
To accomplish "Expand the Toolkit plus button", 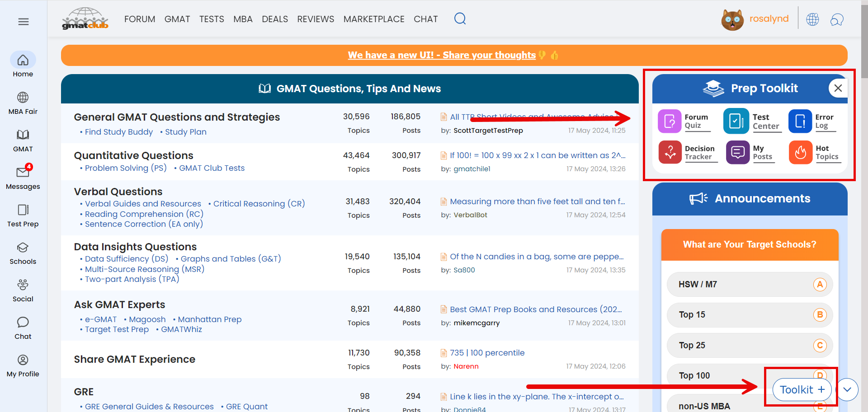I will point(802,389).
